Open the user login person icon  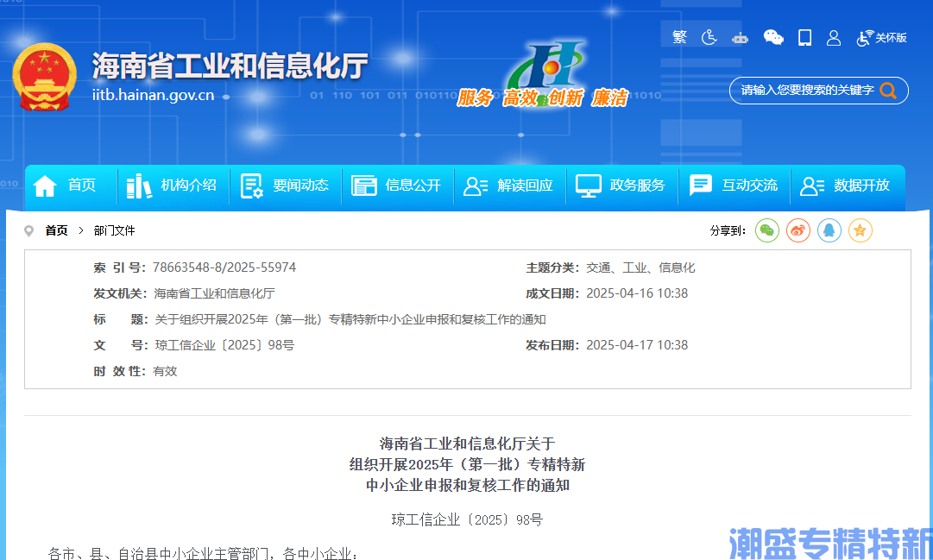tap(834, 38)
